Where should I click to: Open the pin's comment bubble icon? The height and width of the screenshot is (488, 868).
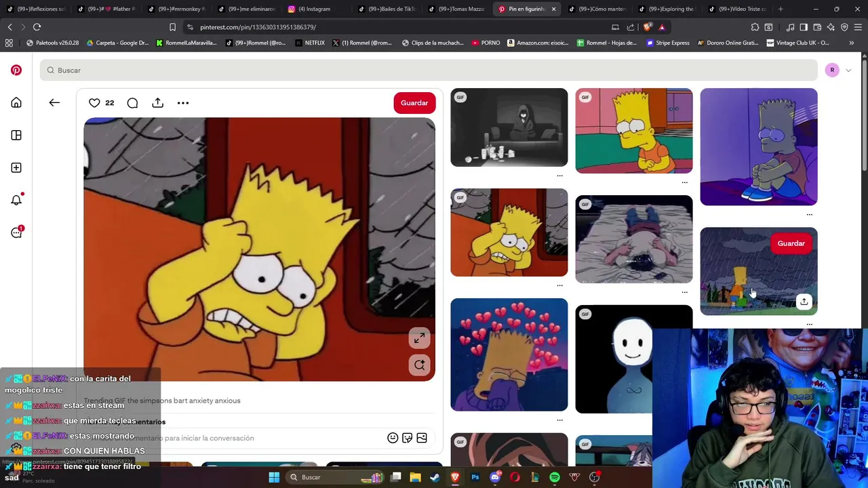[132, 102]
